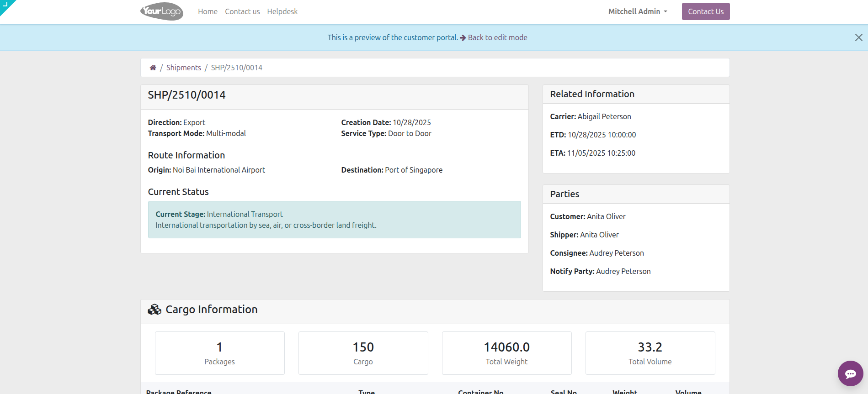Open the Contact us menu item

242,11
